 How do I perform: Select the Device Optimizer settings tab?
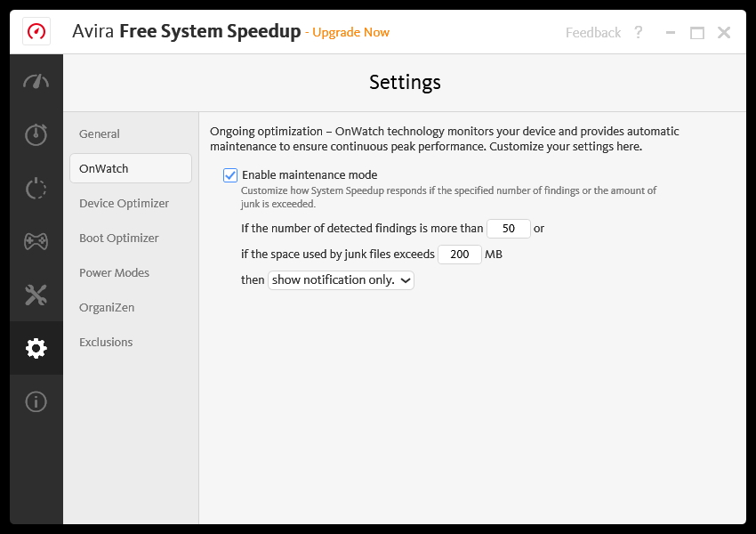tap(124, 204)
